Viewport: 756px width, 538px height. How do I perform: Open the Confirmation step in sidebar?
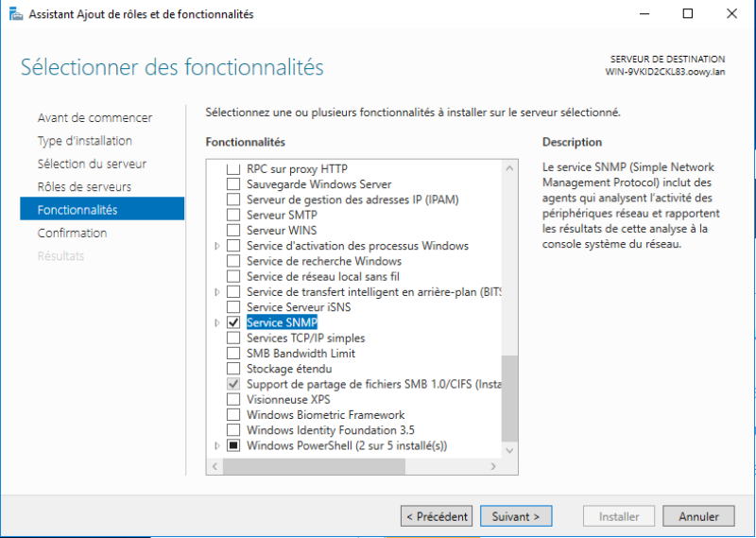(72, 233)
